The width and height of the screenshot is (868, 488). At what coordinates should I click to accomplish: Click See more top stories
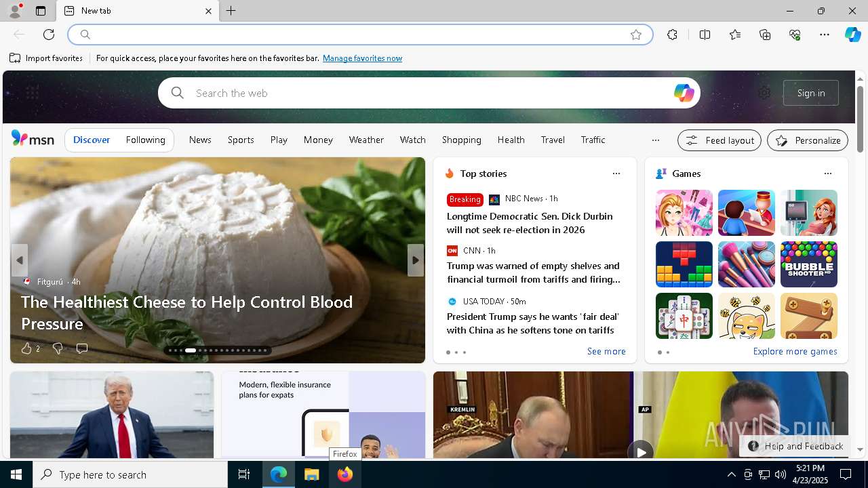click(x=606, y=351)
